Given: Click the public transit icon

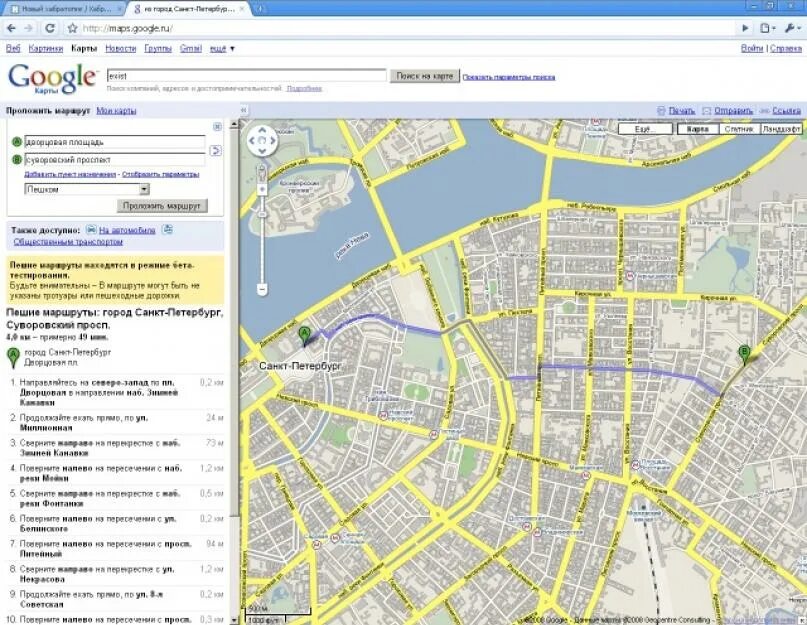Looking at the screenshot, I should point(167,230).
